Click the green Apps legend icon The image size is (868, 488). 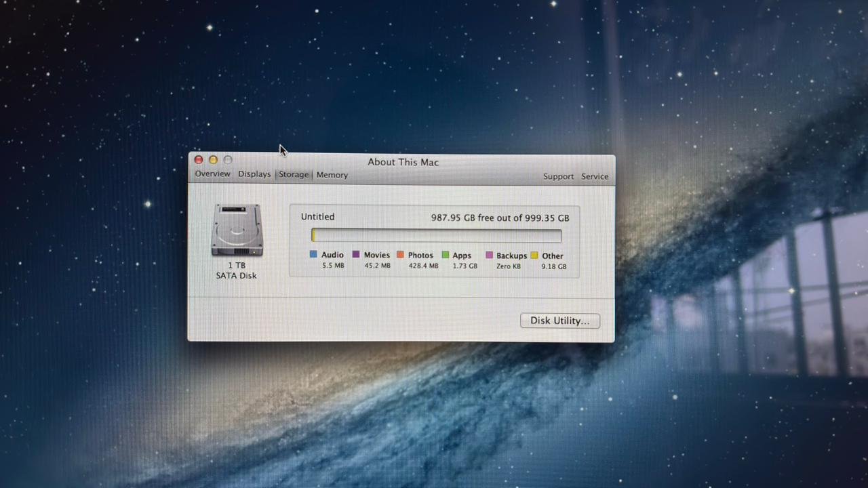(x=445, y=254)
